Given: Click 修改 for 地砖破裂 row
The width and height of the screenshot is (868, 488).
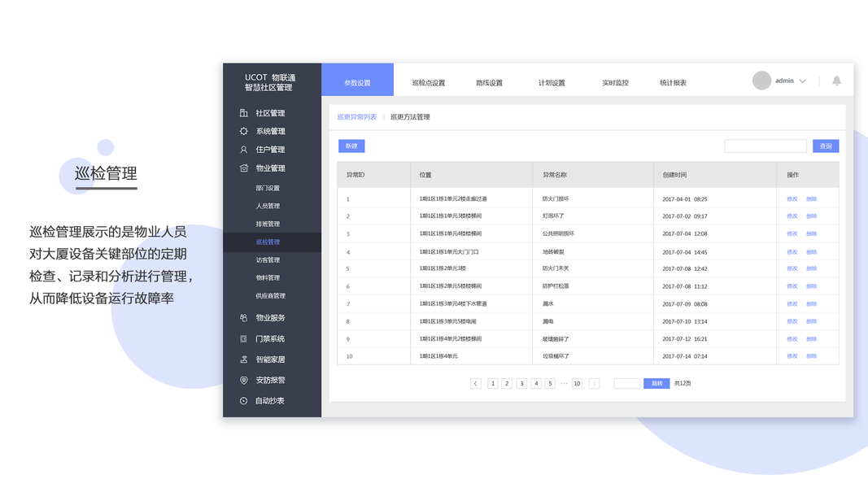Looking at the screenshot, I should point(792,252).
